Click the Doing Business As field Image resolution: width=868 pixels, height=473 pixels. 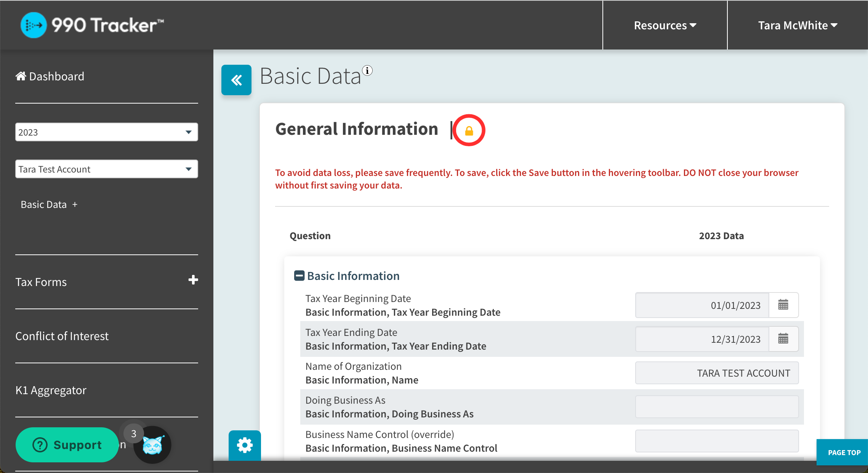click(717, 407)
